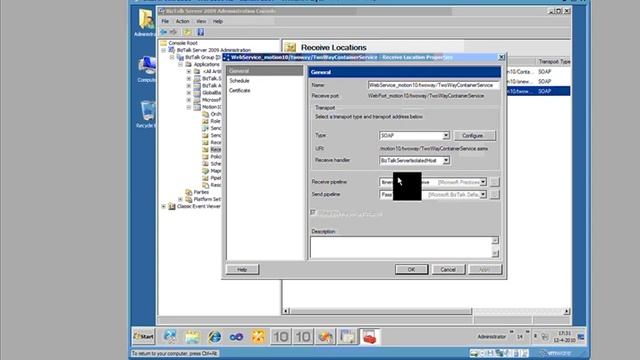Open the Action menu
This screenshot has width=640, height=360.
(182, 21)
